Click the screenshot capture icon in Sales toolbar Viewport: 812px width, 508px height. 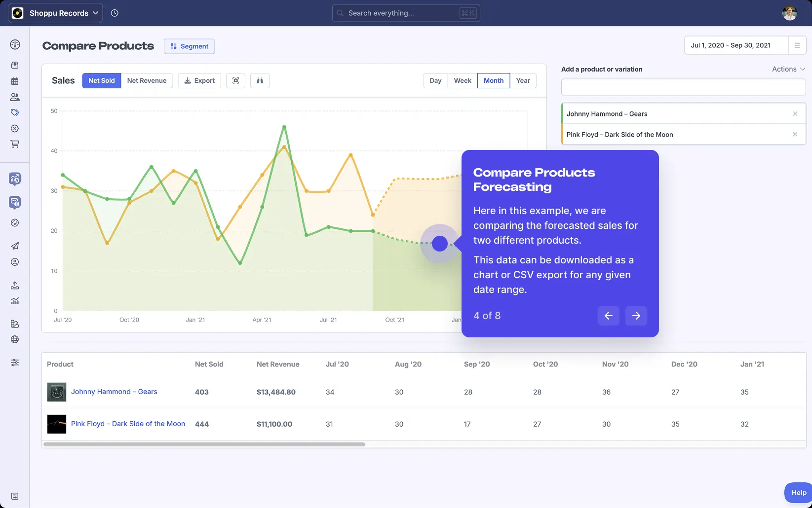click(x=235, y=80)
